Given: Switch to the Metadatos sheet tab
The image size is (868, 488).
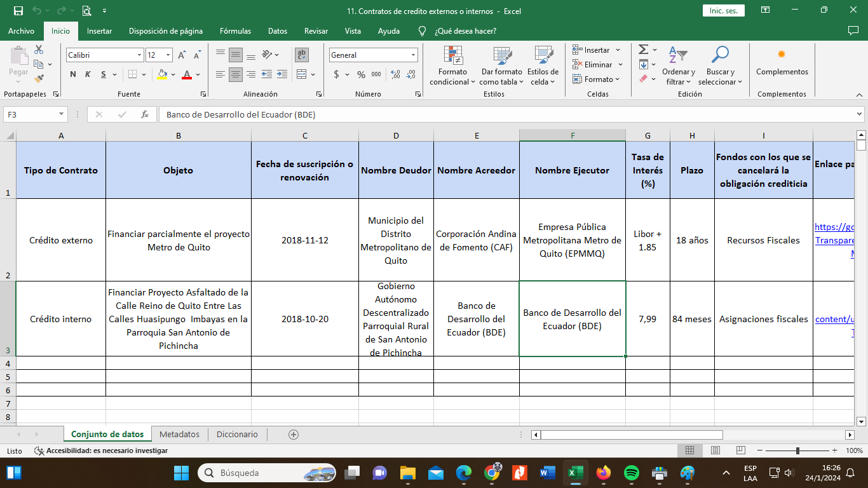Looking at the screenshot, I should (x=179, y=435).
